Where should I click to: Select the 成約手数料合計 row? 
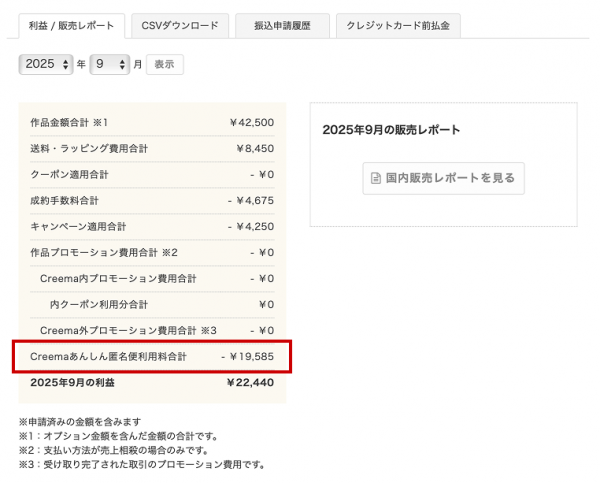click(x=152, y=200)
